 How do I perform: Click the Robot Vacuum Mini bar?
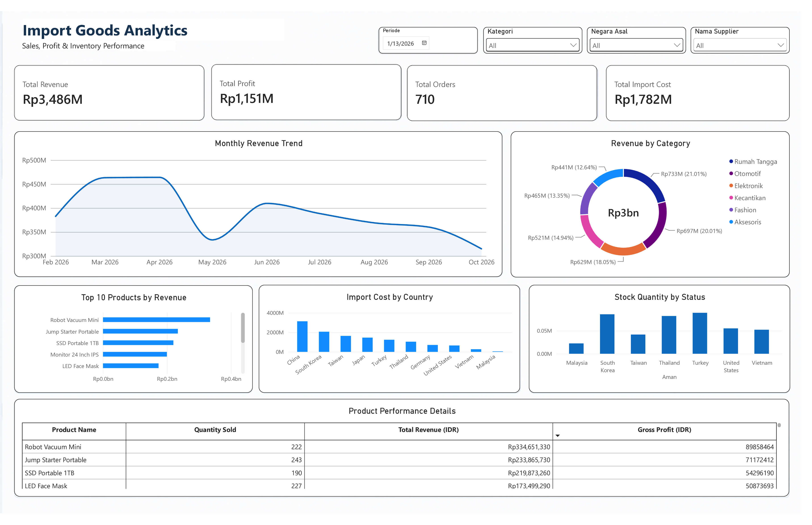tap(156, 320)
